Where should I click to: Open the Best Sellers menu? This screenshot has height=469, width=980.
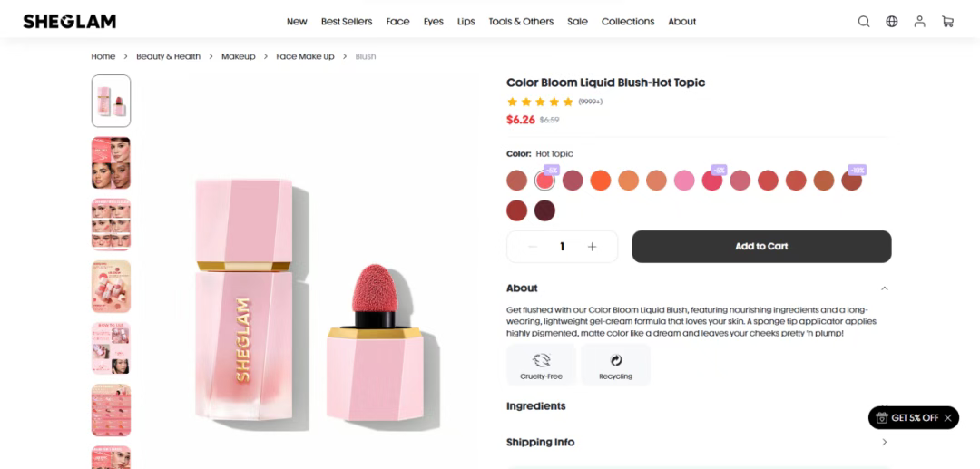point(347,22)
